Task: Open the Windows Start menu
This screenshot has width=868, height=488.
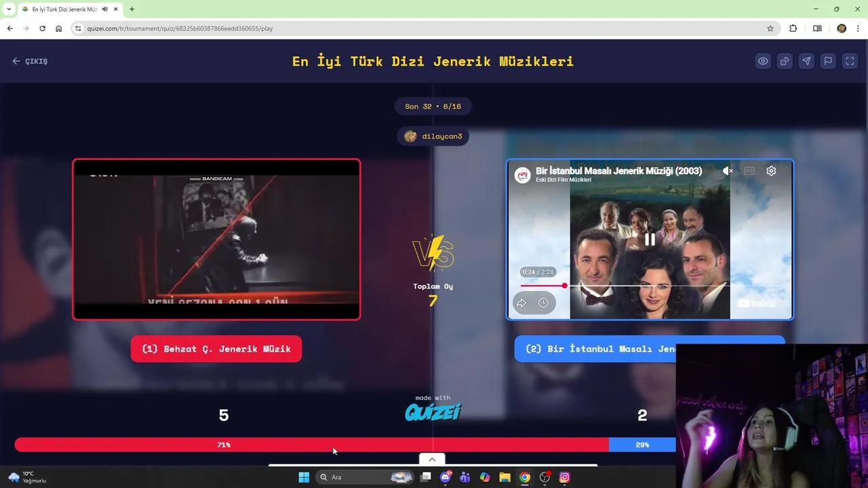Action: [x=304, y=477]
